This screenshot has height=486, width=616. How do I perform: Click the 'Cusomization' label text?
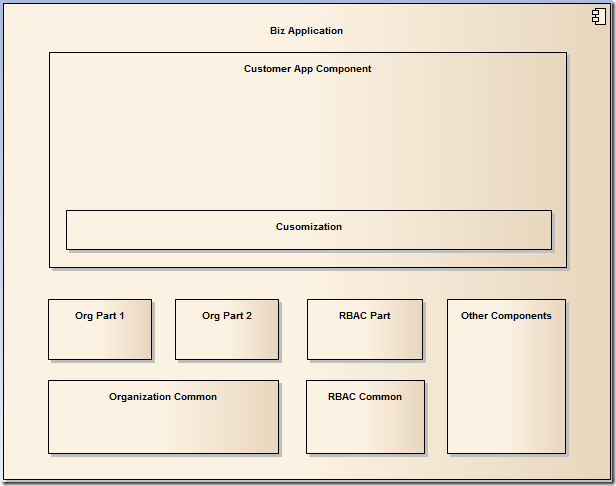(308, 227)
